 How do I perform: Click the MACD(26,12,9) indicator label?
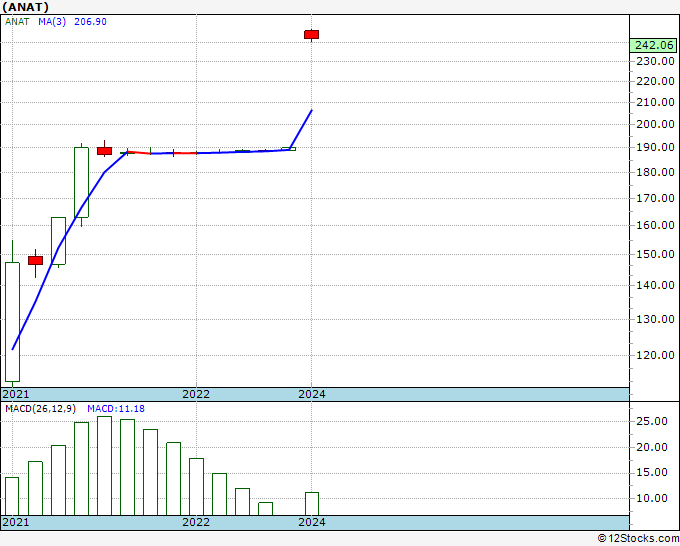(x=40, y=409)
